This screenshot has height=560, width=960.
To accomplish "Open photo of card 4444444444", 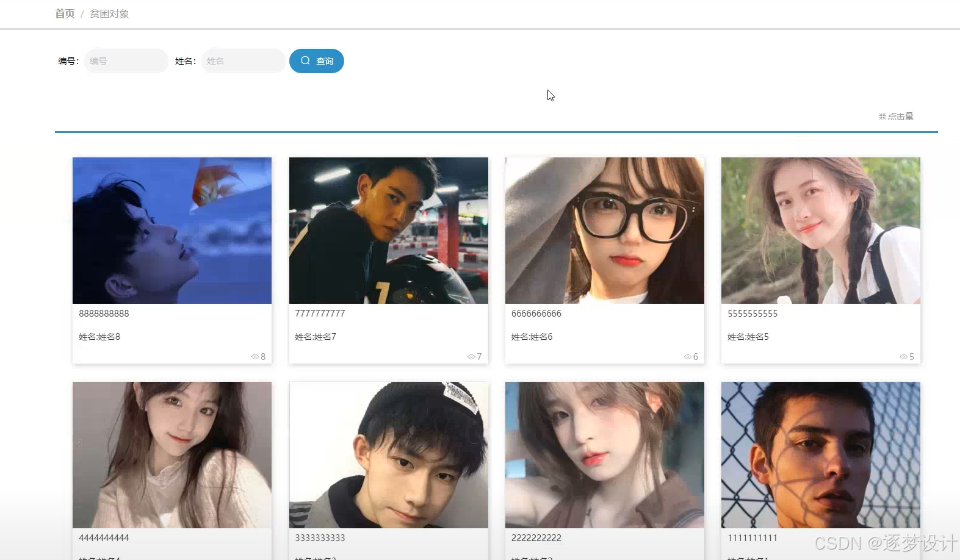I will (172, 455).
